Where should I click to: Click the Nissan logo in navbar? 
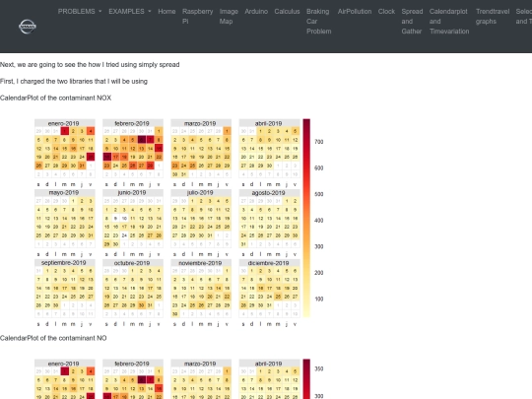pos(28,27)
